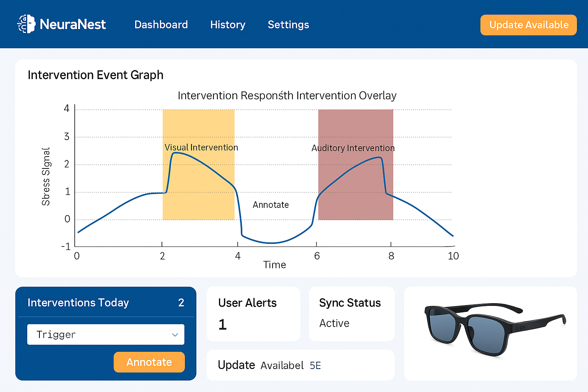This screenshot has height=392, width=588.
Task: Click the Annotate label on the graph
Action: click(271, 205)
